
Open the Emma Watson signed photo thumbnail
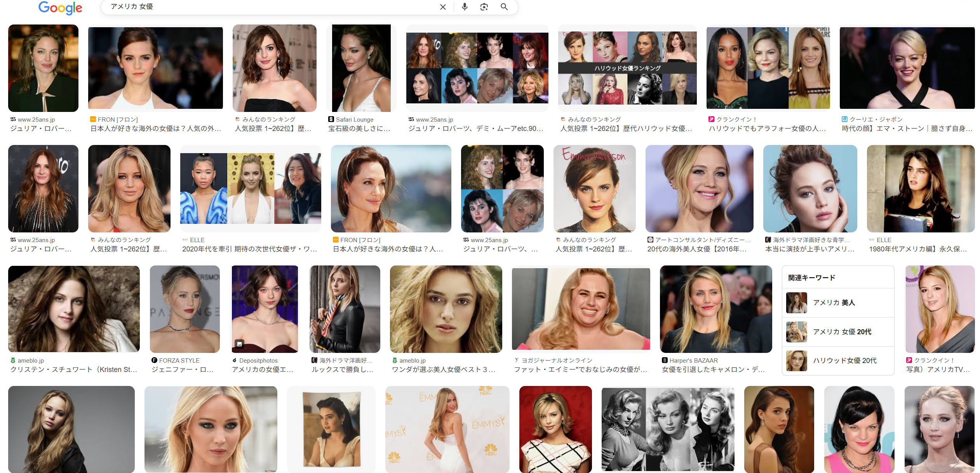[594, 189]
